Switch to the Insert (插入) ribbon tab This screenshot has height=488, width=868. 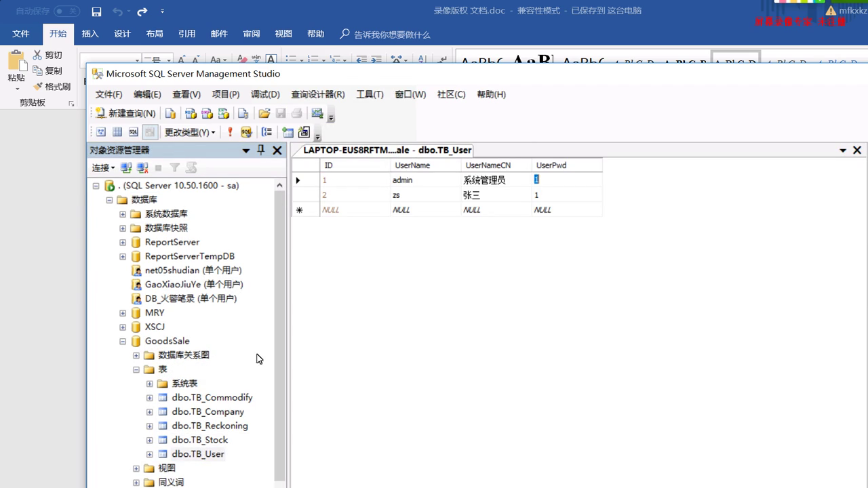(x=90, y=34)
